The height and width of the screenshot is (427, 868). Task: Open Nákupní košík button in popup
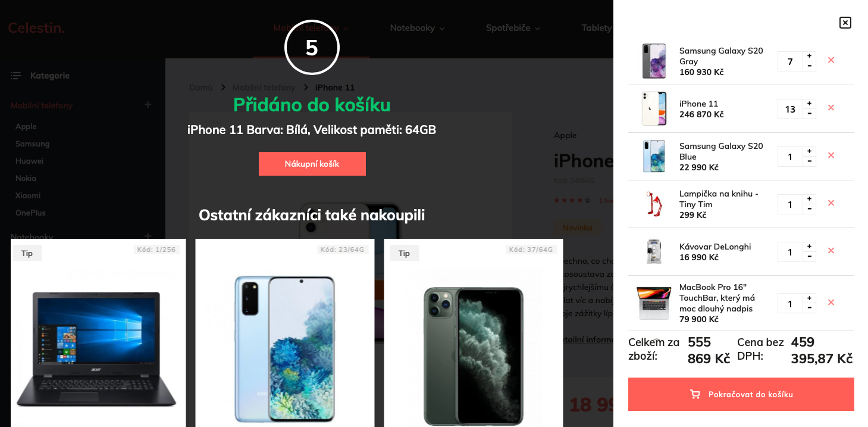pyautogui.click(x=312, y=164)
